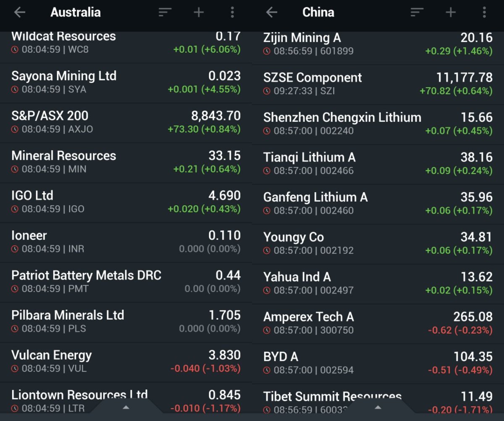Tap the back arrow on the China watchlist
Image resolution: width=504 pixels, height=421 pixels.
click(271, 12)
